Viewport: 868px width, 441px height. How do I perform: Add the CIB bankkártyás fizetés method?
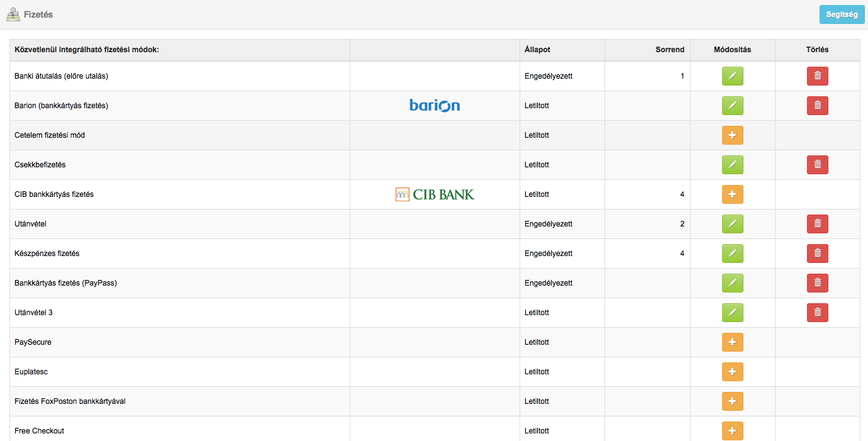click(x=732, y=194)
